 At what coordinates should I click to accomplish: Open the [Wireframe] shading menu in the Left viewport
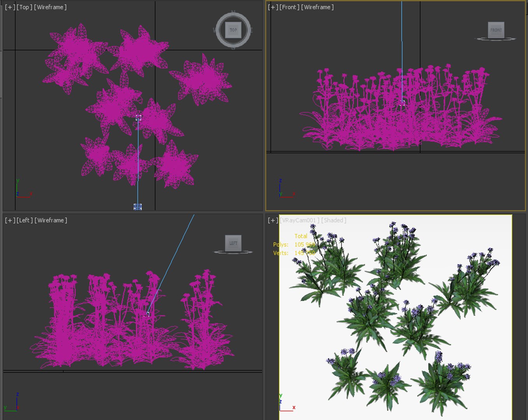coord(51,220)
